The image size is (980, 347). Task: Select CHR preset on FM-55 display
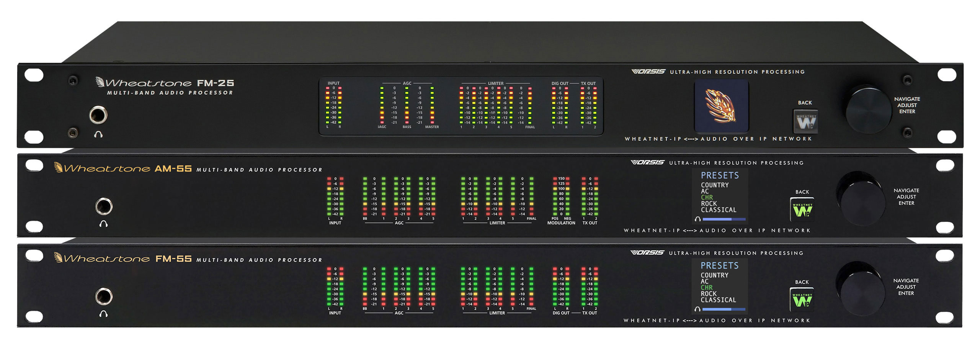[706, 287]
